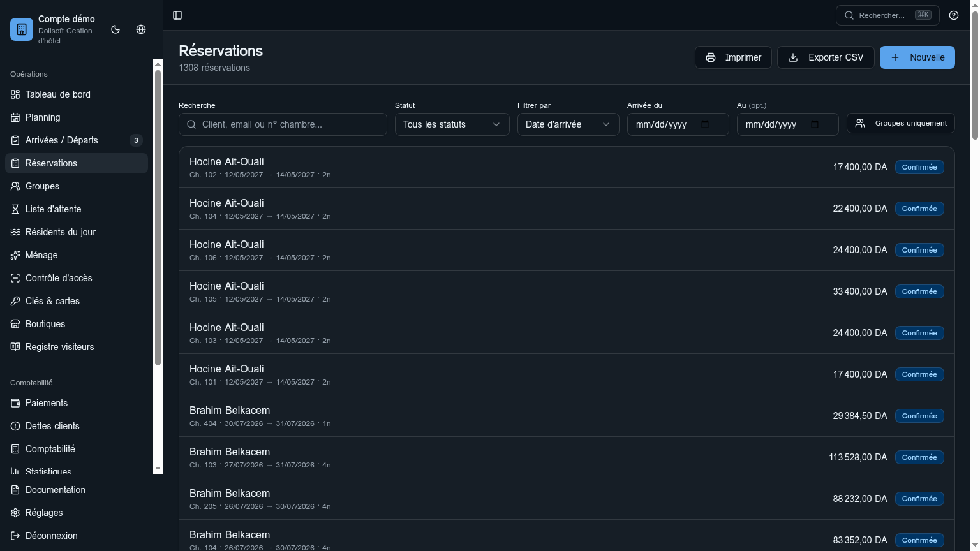Click the 88 232,00 DA amount
Screen dimensions: 980x551
point(860,499)
